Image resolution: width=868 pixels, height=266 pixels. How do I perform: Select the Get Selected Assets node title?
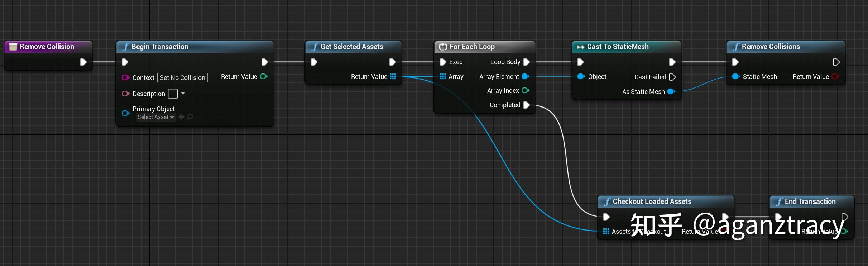pyautogui.click(x=352, y=47)
